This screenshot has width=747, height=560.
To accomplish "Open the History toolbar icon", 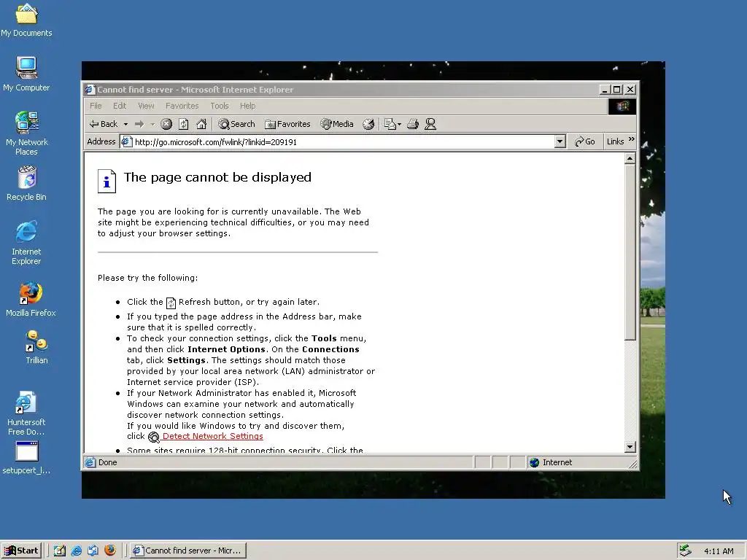I will (368, 124).
